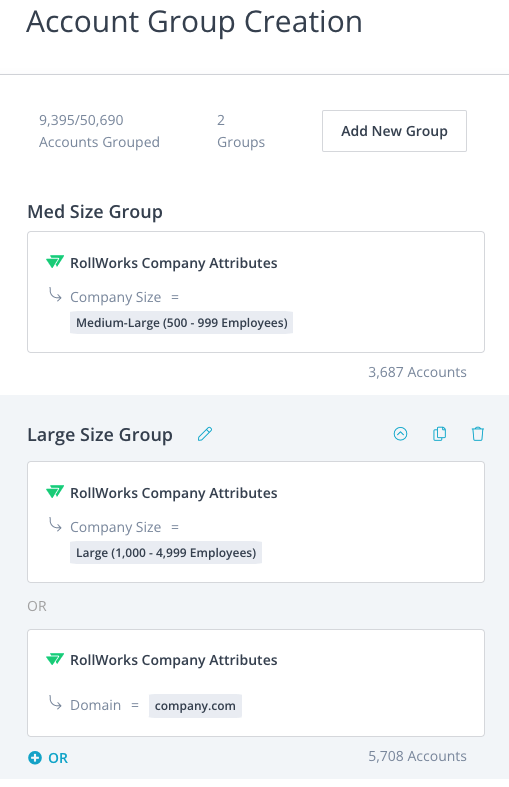The width and height of the screenshot is (509, 787).
Task: Select the Medium-Large (500 - 999 Employees) tag
Action: click(x=181, y=323)
